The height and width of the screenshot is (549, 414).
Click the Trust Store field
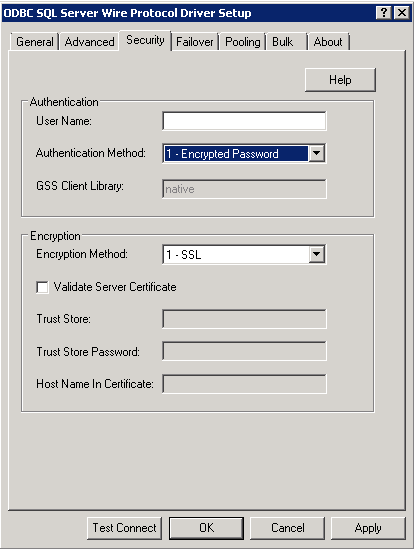point(244,319)
